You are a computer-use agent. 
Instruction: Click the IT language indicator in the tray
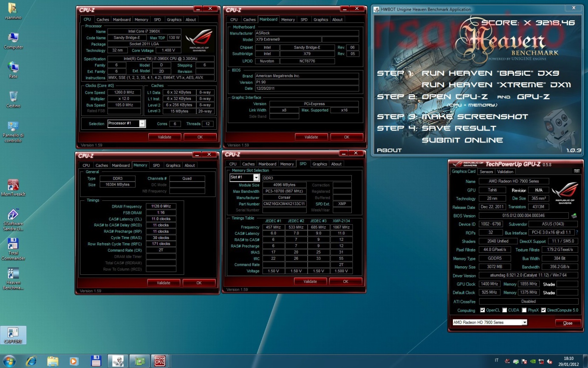497,361
